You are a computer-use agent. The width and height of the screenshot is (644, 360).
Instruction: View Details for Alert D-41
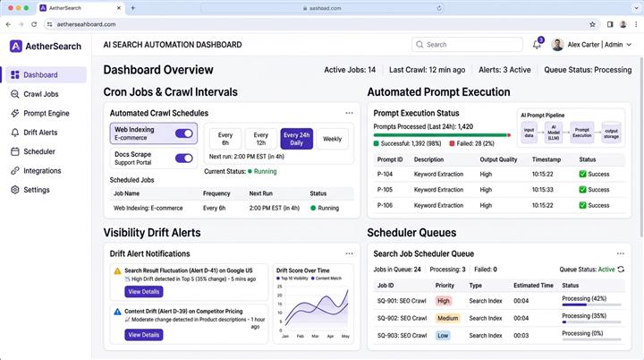tap(144, 291)
